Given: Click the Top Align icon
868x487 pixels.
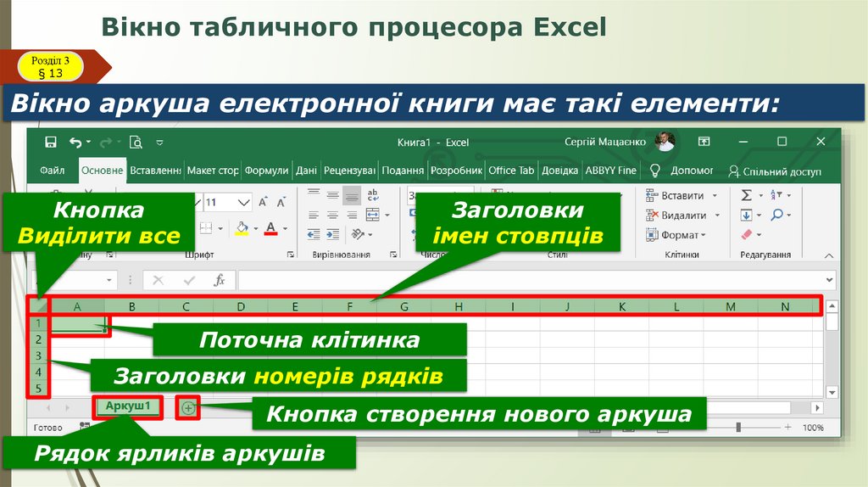Looking at the screenshot, I should [x=314, y=193].
